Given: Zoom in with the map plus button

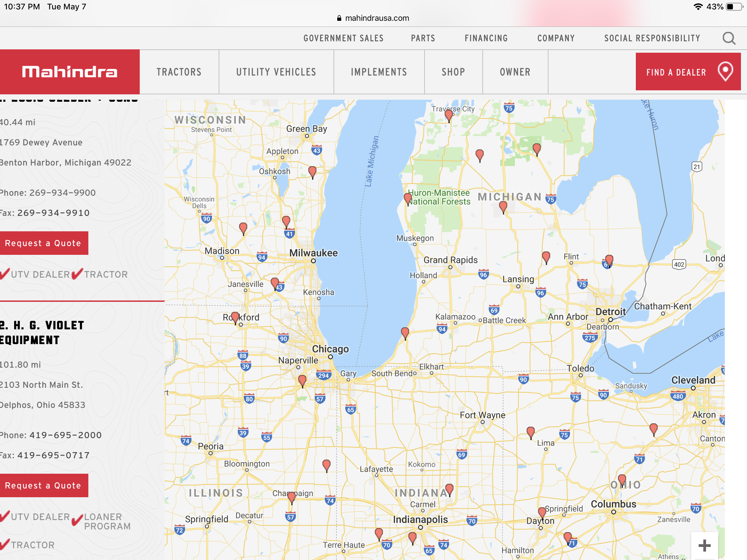Looking at the screenshot, I should [x=704, y=545].
